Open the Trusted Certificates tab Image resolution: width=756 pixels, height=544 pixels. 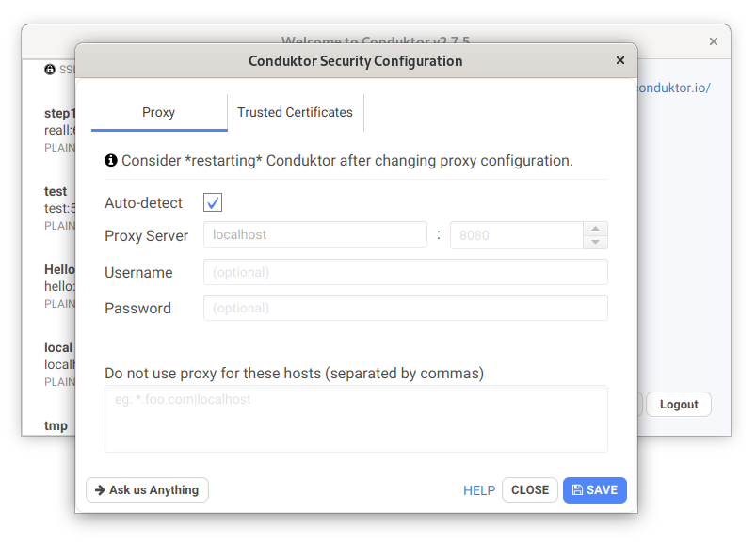pyautogui.click(x=295, y=112)
